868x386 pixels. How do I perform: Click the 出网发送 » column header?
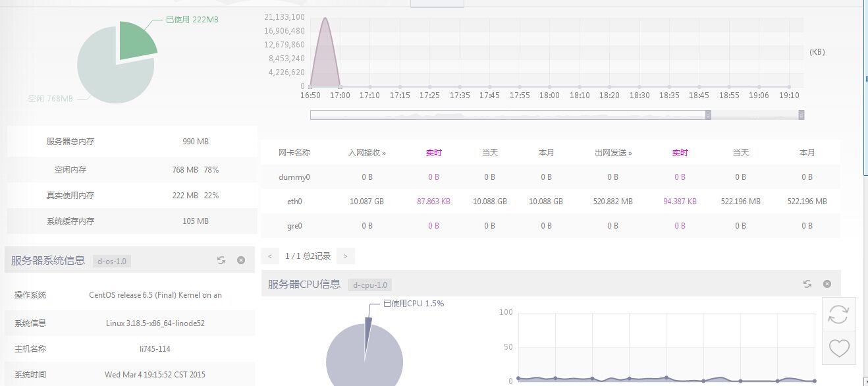[612, 152]
